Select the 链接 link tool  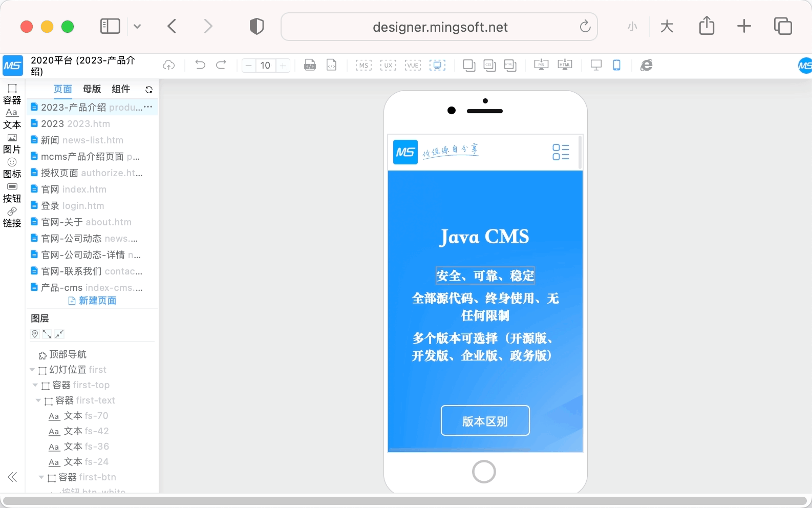tap(12, 217)
